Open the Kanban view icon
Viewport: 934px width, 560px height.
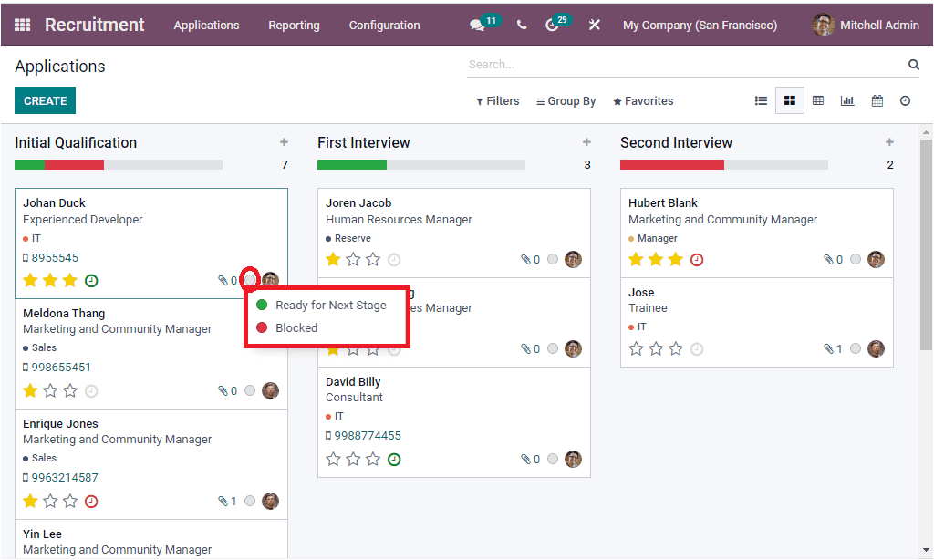790,100
